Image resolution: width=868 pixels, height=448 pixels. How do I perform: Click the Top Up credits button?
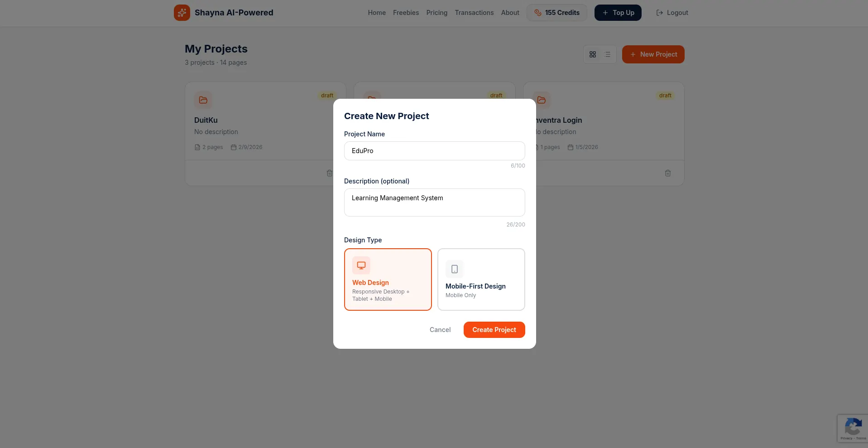pos(618,13)
